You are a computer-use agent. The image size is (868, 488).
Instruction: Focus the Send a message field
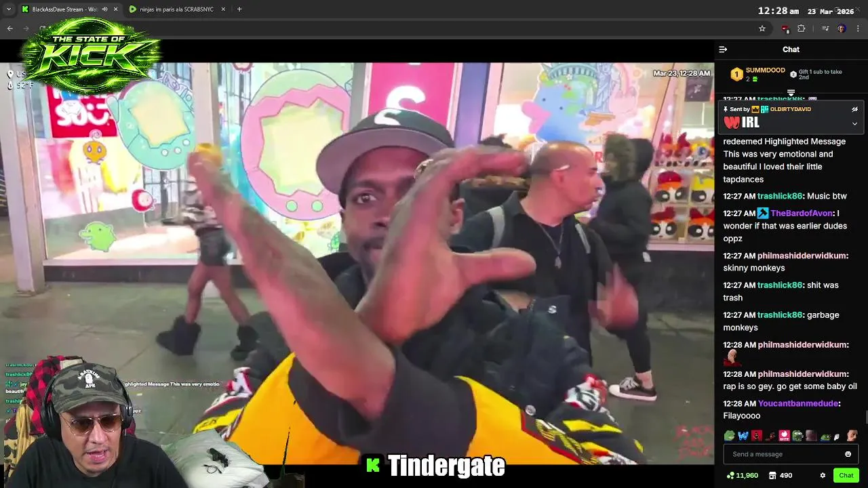tap(791, 454)
